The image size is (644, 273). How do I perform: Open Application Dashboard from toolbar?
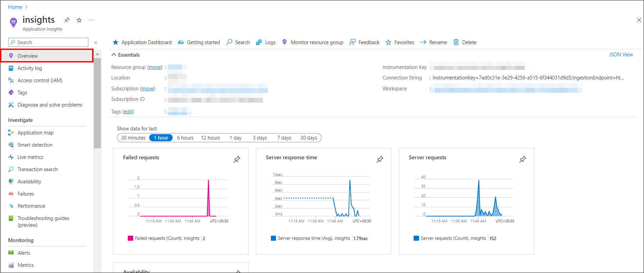142,42
